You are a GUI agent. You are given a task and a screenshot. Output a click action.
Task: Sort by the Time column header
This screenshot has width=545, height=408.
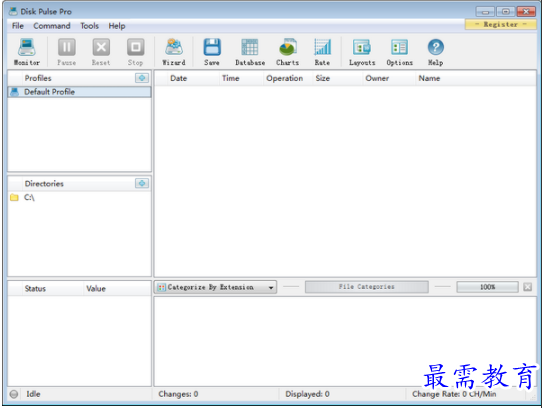click(242, 78)
